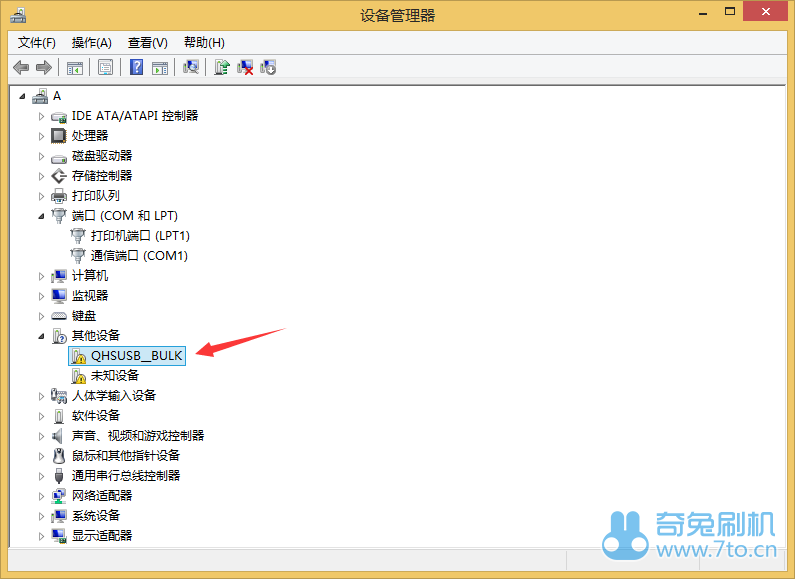795x579 pixels.
Task: Select the 系统设备 label text
Action: point(96,516)
